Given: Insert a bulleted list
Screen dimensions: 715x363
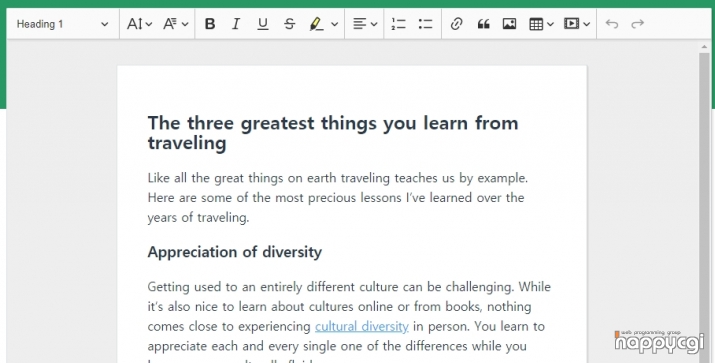Looking at the screenshot, I should (x=425, y=24).
